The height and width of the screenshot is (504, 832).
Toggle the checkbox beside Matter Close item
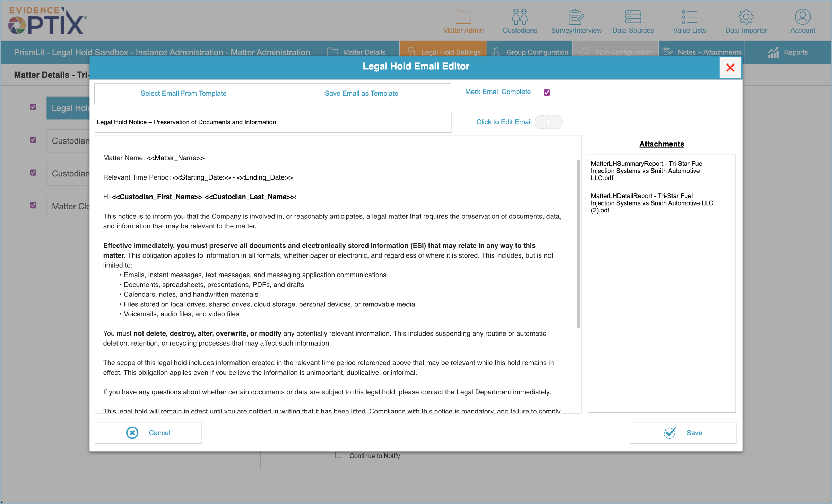(x=33, y=206)
